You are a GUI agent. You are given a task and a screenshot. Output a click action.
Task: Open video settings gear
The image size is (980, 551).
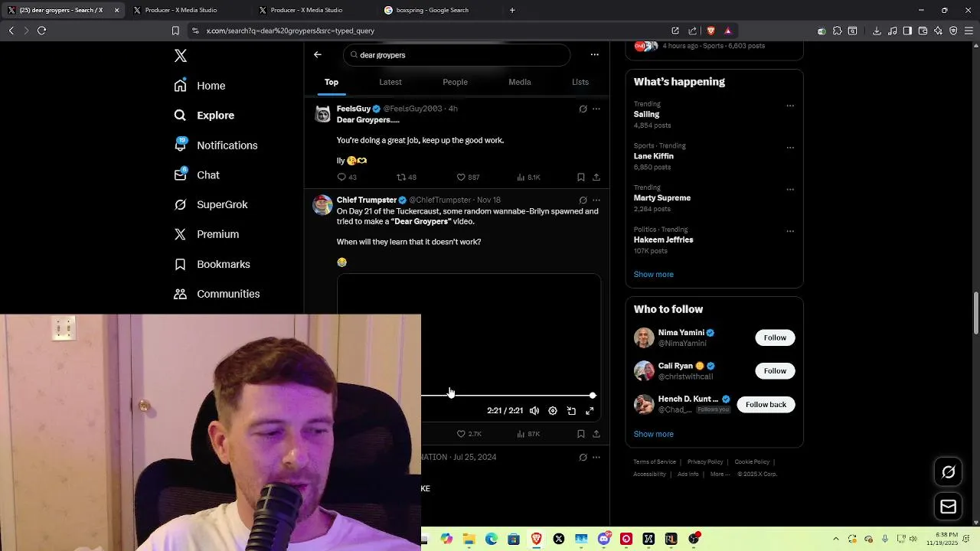(x=553, y=411)
